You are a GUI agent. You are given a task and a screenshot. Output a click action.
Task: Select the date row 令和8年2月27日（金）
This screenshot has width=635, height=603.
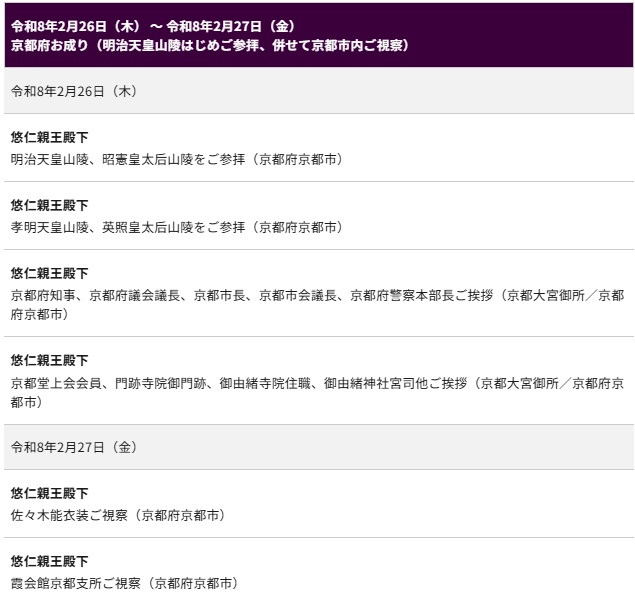tap(319, 447)
